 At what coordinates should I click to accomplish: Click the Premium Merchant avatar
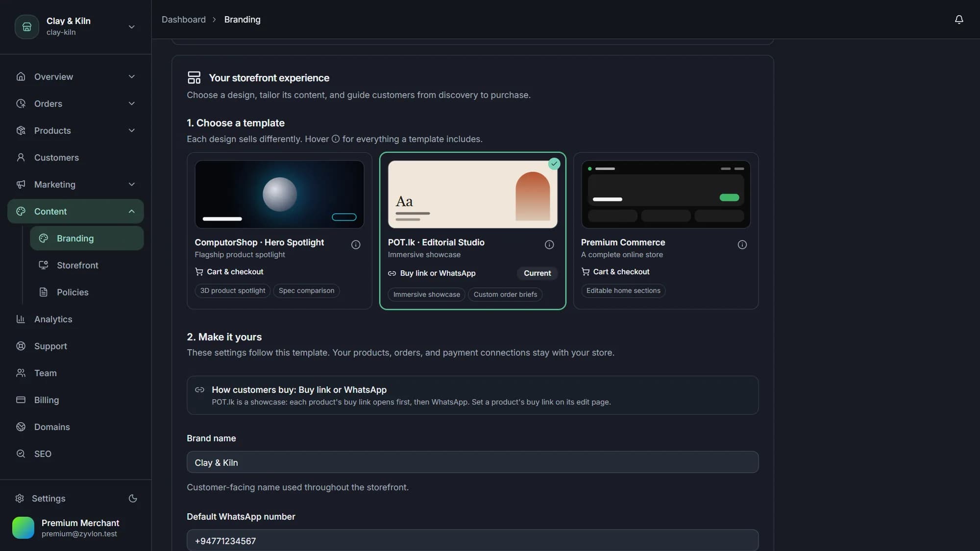[x=23, y=528]
